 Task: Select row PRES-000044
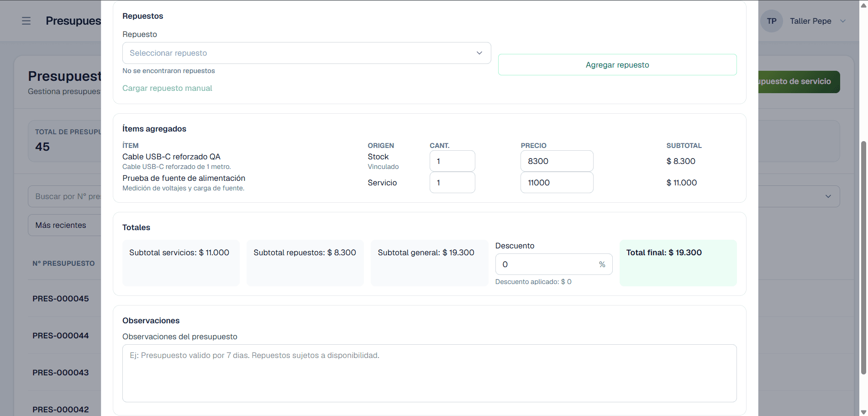coord(61,336)
